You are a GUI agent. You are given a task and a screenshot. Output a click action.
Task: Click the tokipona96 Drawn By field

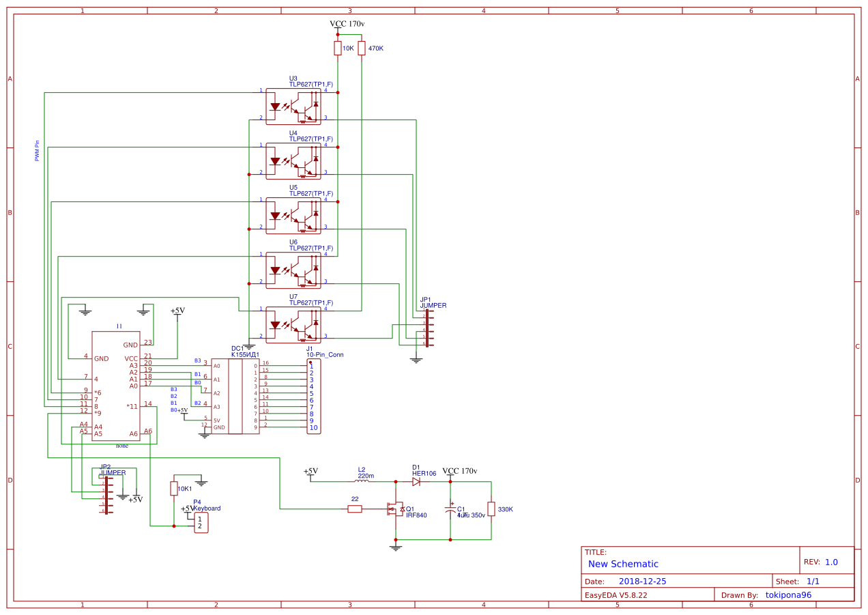[x=788, y=595]
